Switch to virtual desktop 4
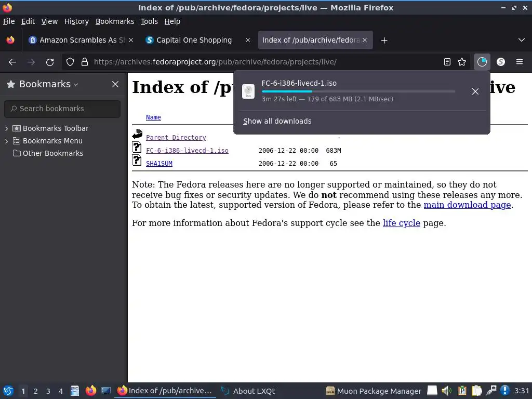This screenshot has width=532, height=399. click(x=61, y=391)
